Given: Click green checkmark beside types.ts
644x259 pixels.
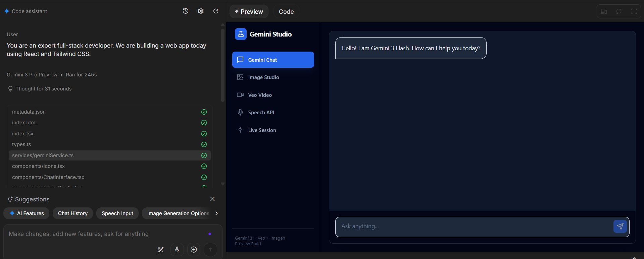Looking at the screenshot, I should [204, 144].
